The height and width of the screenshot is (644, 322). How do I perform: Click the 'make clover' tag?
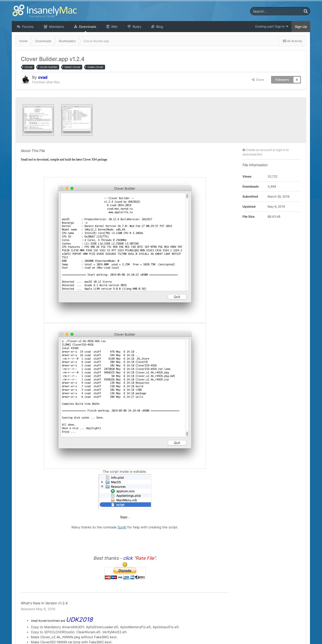(95, 67)
